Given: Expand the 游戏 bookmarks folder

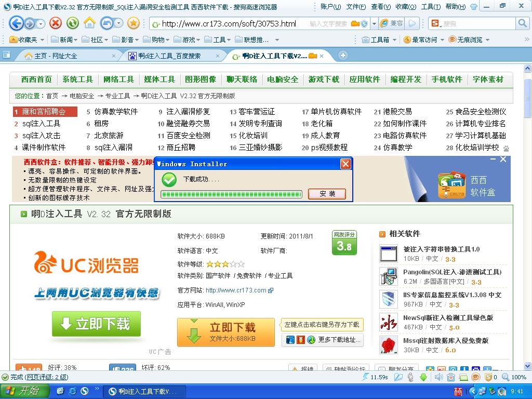Looking at the screenshot, I should (x=187, y=39).
